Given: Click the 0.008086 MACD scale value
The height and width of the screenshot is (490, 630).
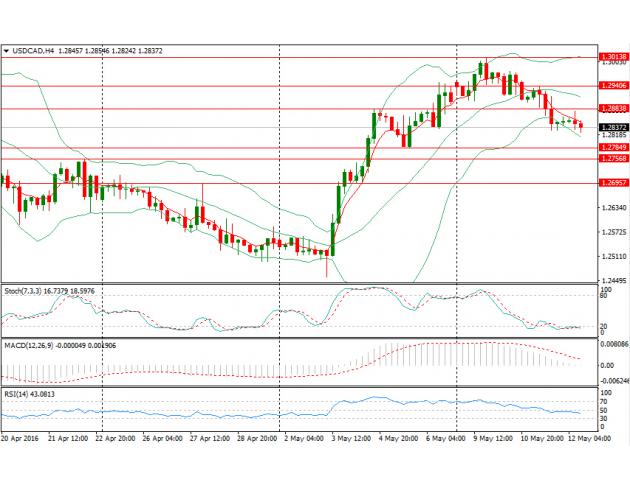Looking at the screenshot, I should pos(612,342).
